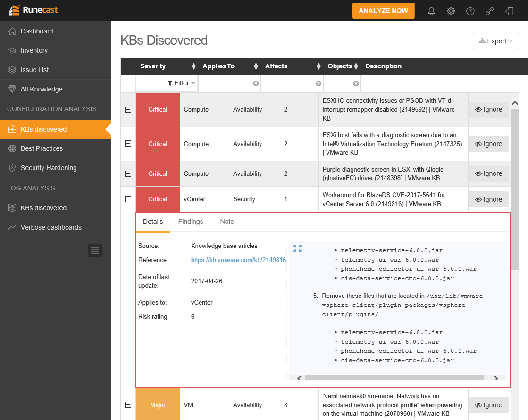The image size is (528, 420).
Task: Click the Issue List layers icon
Action: (x=12, y=70)
